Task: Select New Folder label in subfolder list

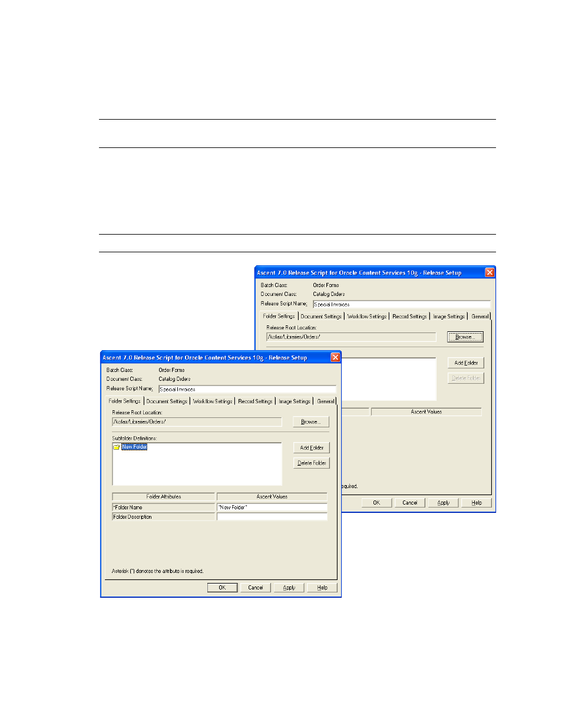Action: click(x=134, y=447)
